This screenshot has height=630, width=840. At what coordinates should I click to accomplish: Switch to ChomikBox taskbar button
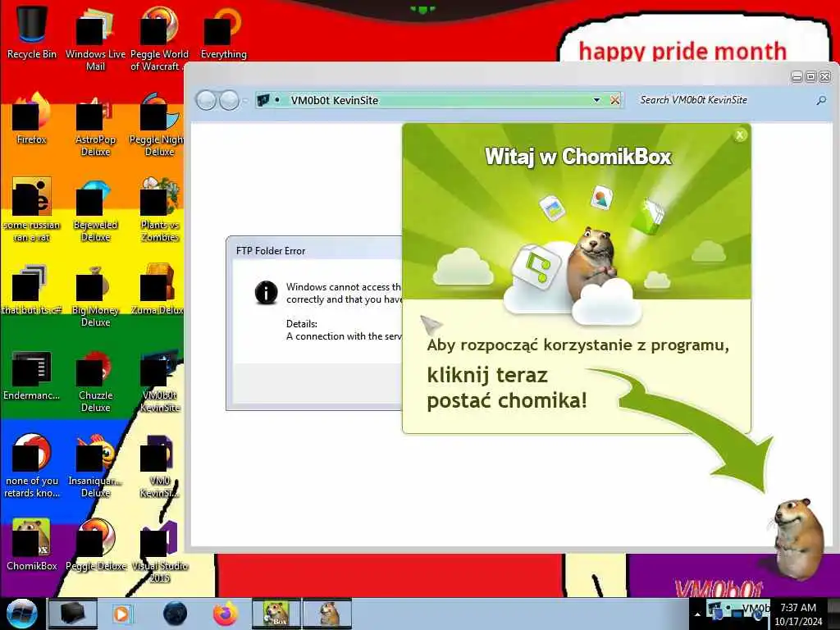click(277, 614)
